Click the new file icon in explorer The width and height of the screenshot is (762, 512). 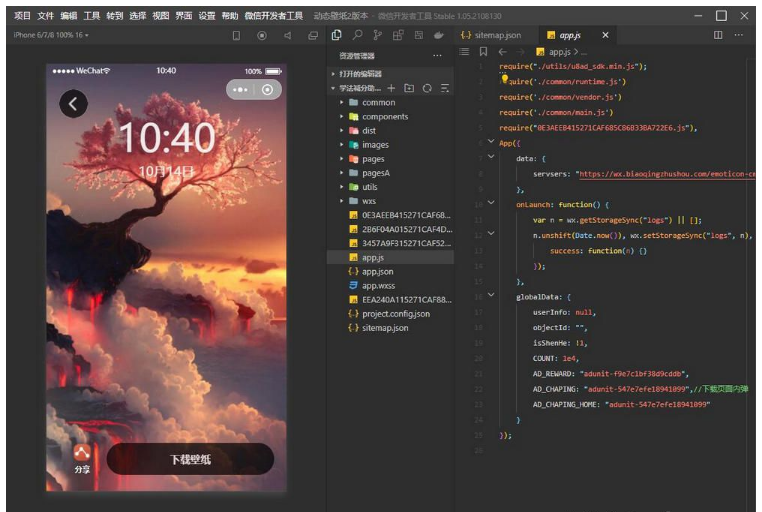click(391, 88)
